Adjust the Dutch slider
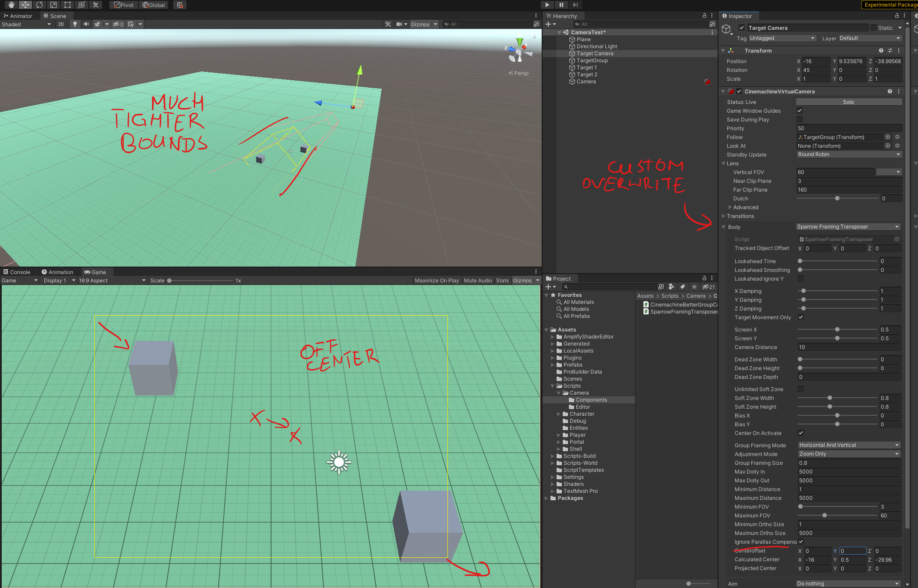Image resolution: width=918 pixels, height=588 pixels. [x=837, y=199]
